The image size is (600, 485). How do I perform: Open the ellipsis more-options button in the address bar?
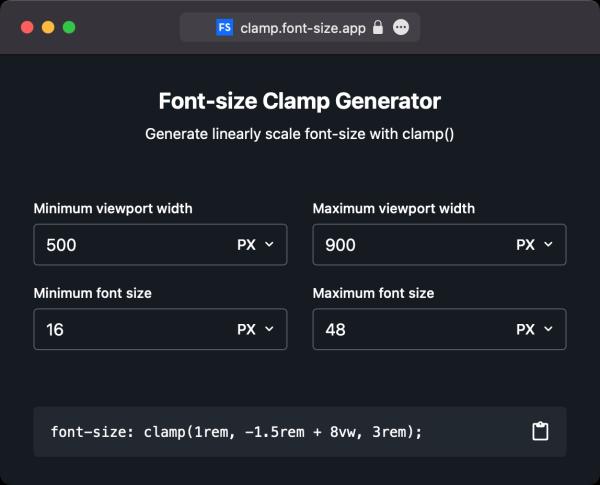[401, 28]
